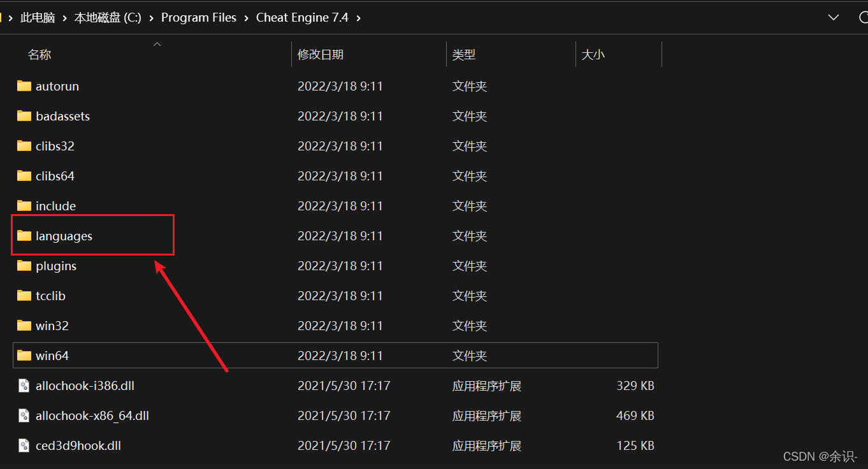The width and height of the screenshot is (868, 469).
Task: Select the win64 folder icon
Action: pyautogui.click(x=24, y=356)
